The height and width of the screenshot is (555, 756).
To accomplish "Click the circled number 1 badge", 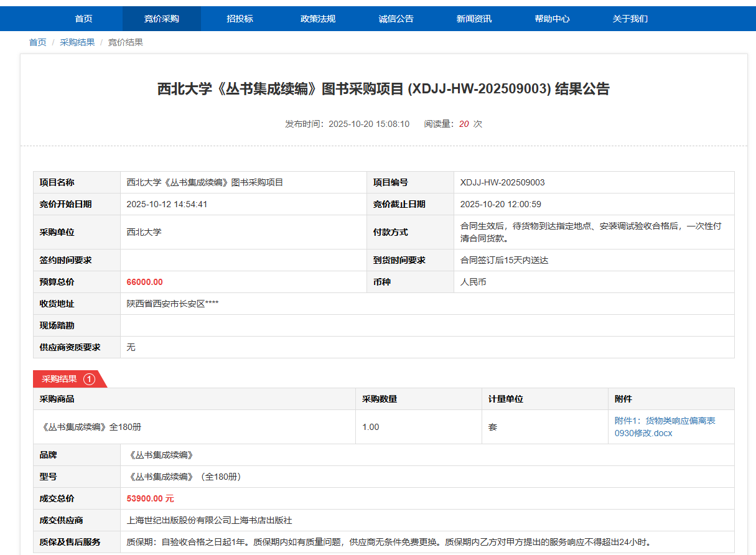I will (89, 379).
